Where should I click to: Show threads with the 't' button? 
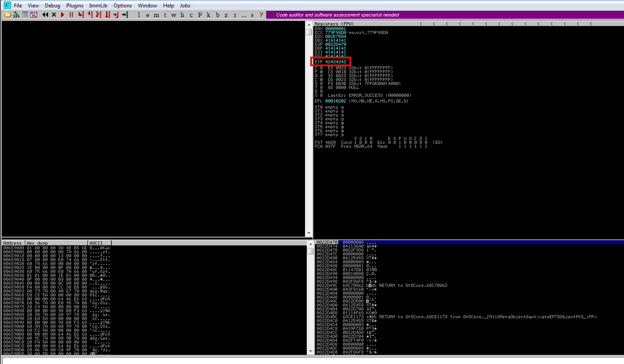(x=165, y=15)
